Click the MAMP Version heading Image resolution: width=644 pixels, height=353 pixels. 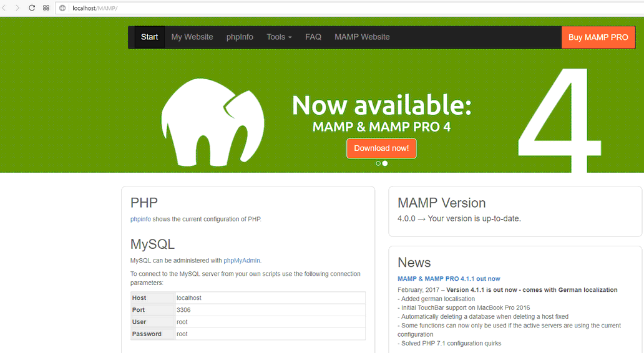[x=442, y=203]
